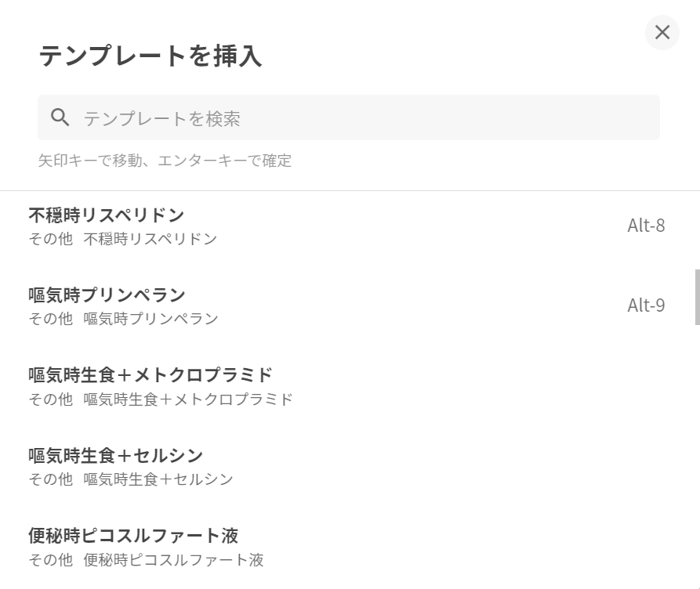Focus the テンプレートを検索 search field
Screen dimensions: 700x589
pos(361,118)
